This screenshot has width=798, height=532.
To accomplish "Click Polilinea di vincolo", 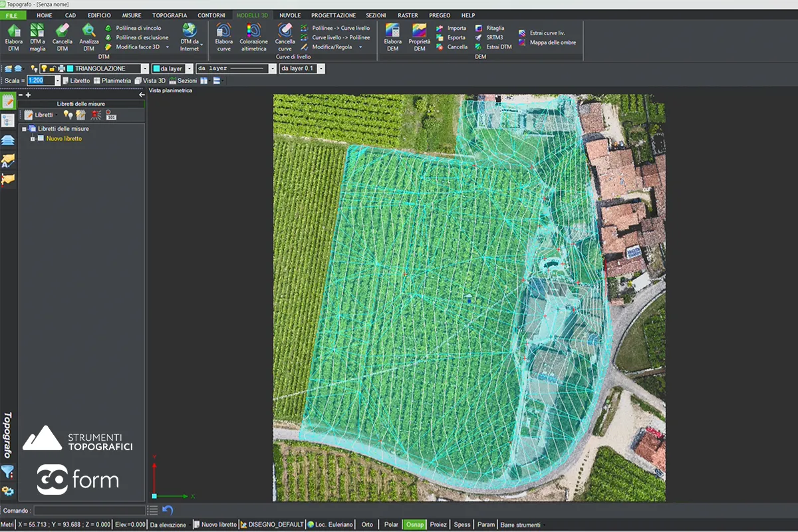I will tap(133, 29).
